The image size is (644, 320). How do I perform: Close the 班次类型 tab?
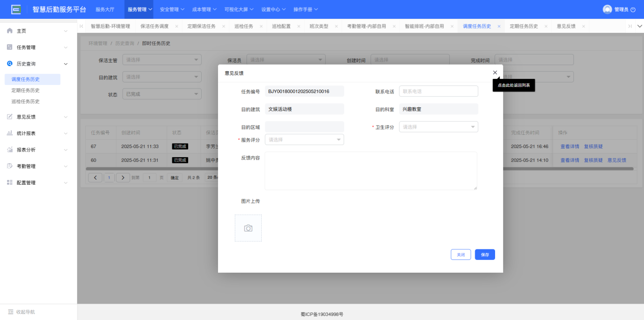point(336,26)
